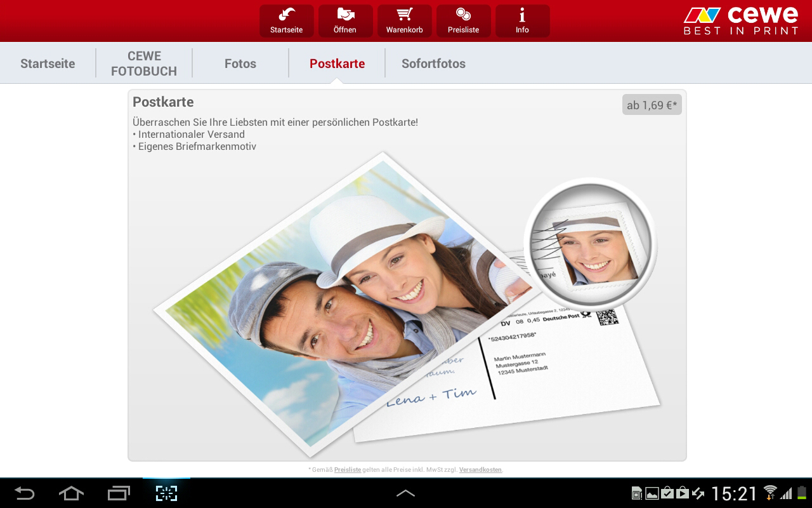This screenshot has height=508, width=812.
Task: Open the recent apps button
Action: click(x=119, y=493)
